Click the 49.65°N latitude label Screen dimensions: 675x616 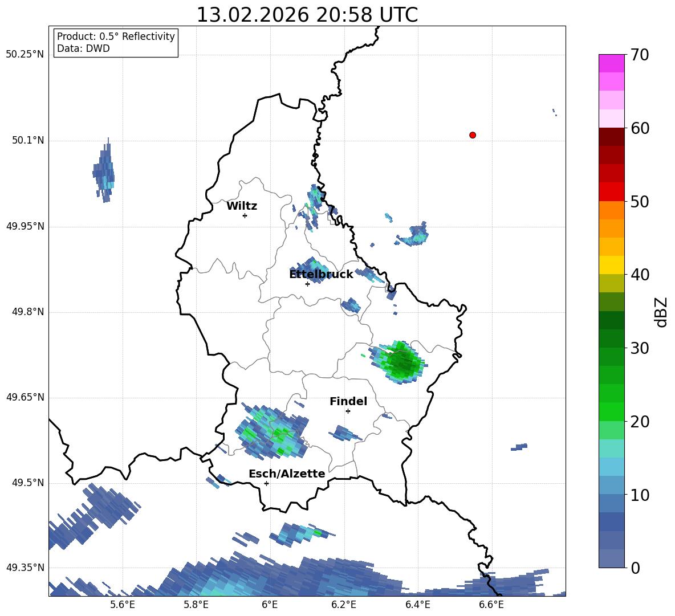(x=25, y=397)
